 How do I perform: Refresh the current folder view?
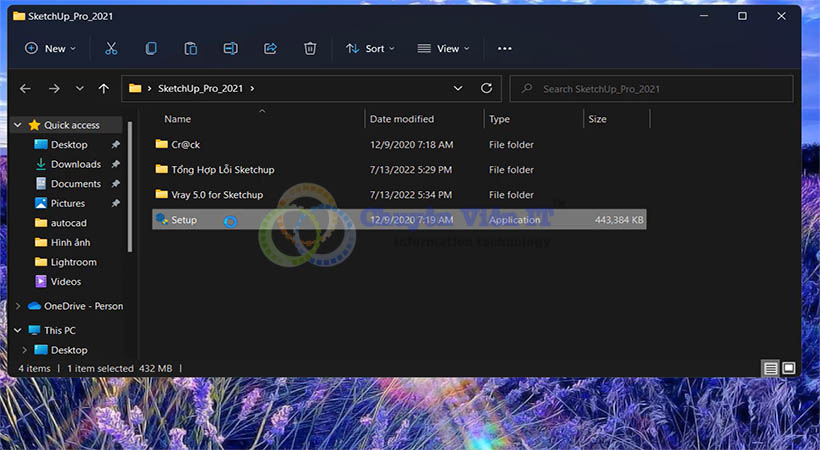(487, 88)
